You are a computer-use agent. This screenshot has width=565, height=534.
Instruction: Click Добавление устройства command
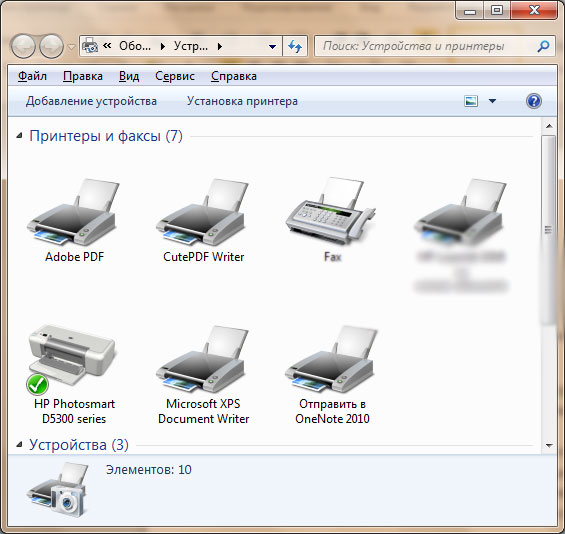pyautogui.click(x=91, y=101)
